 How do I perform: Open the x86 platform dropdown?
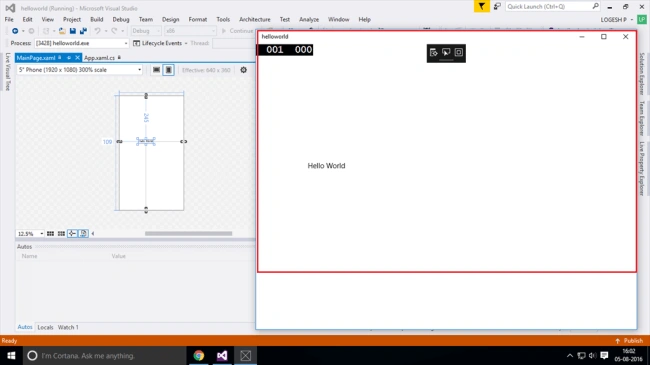click(x=190, y=31)
